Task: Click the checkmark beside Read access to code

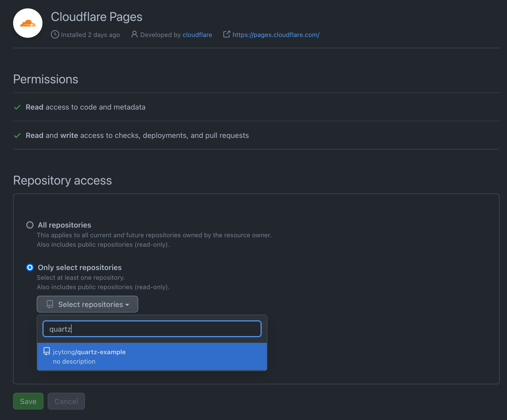Action: tap(17, 107)
